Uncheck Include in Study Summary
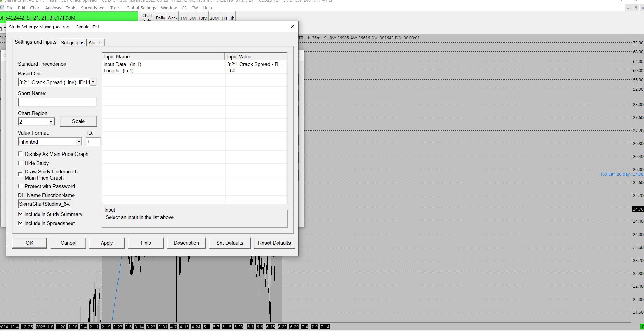The height and width of the screenshot is (331, 644). click(20, 214)
